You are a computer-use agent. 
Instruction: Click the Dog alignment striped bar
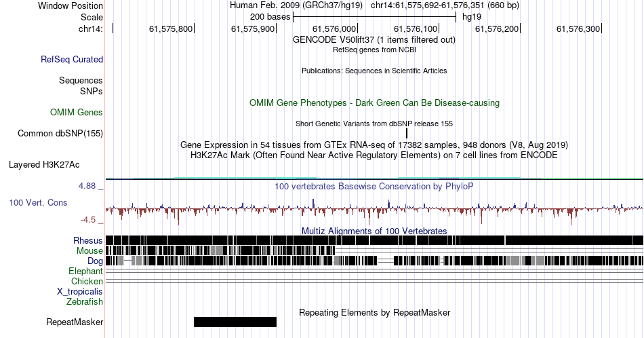point(374,261)
